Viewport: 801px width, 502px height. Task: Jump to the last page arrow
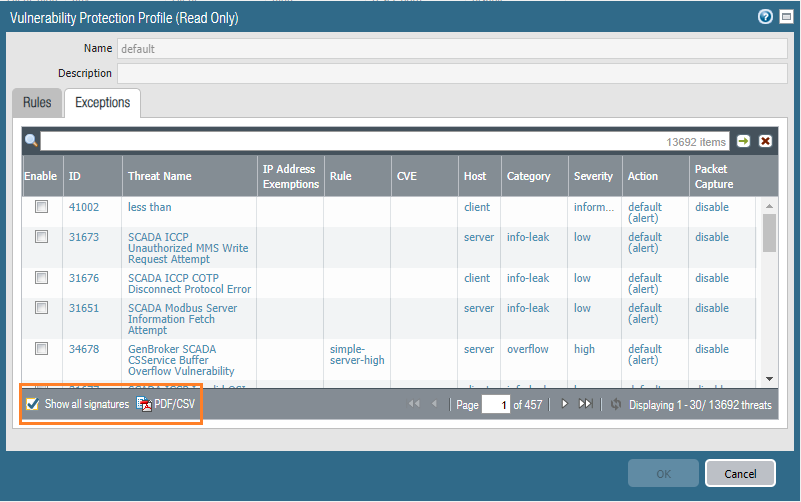click(x=586, y=404)
